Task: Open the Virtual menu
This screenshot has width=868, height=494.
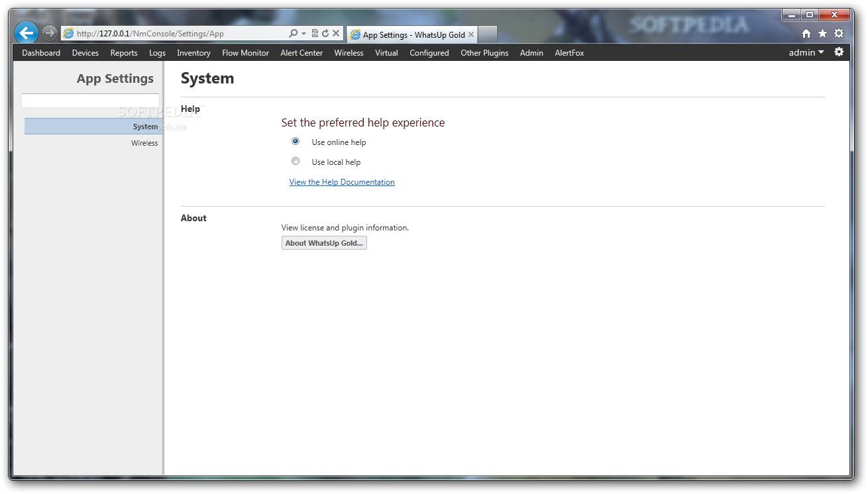Action: pos(386,53)
